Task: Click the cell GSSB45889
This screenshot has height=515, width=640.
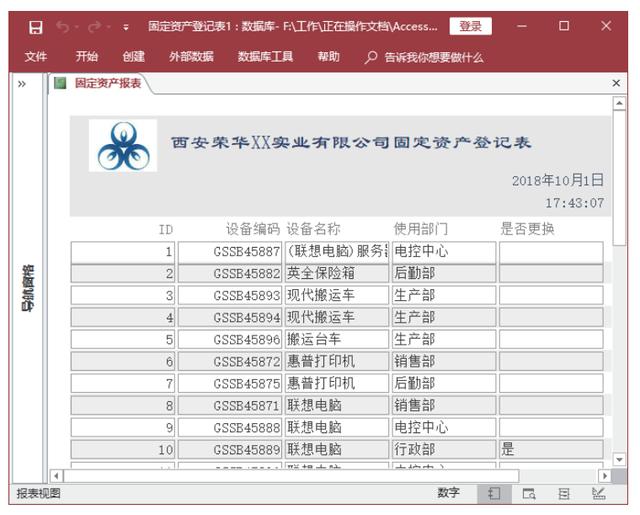Action: [x=230, y=450]
